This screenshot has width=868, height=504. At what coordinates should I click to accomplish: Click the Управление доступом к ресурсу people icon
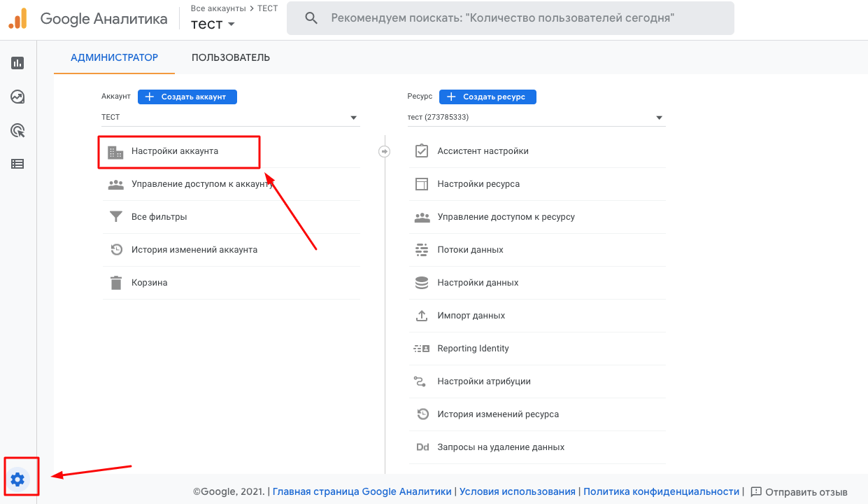pyautogui.click(x=422, y=217)
